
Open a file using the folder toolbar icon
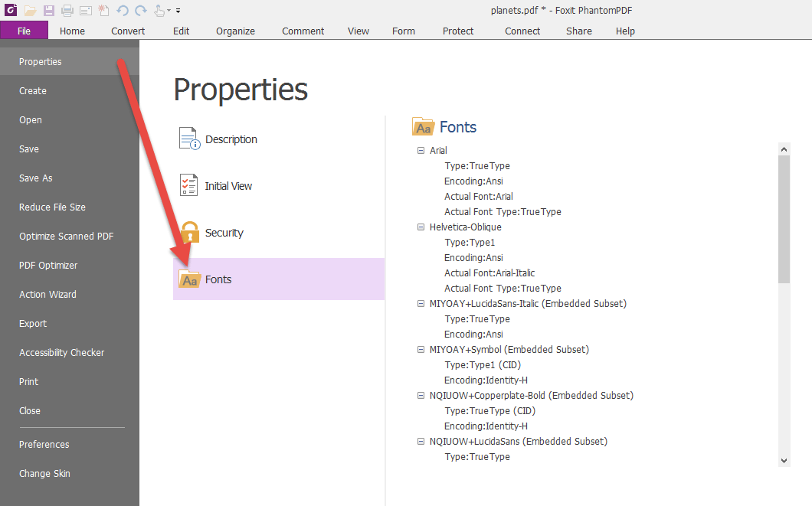[29, 10]
